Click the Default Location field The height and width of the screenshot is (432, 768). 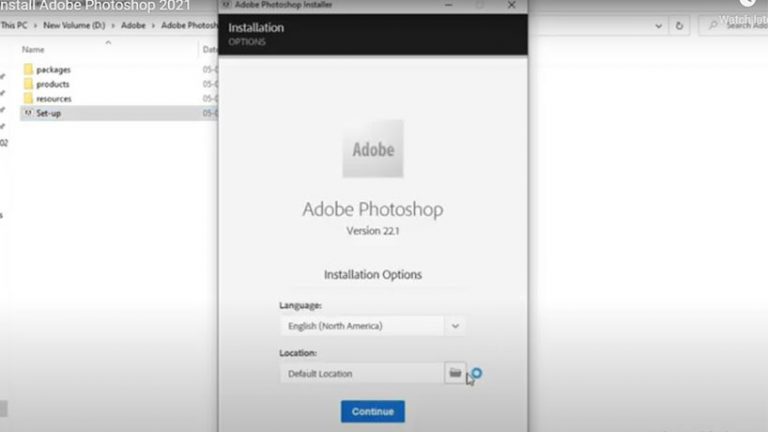coord(362,374)
